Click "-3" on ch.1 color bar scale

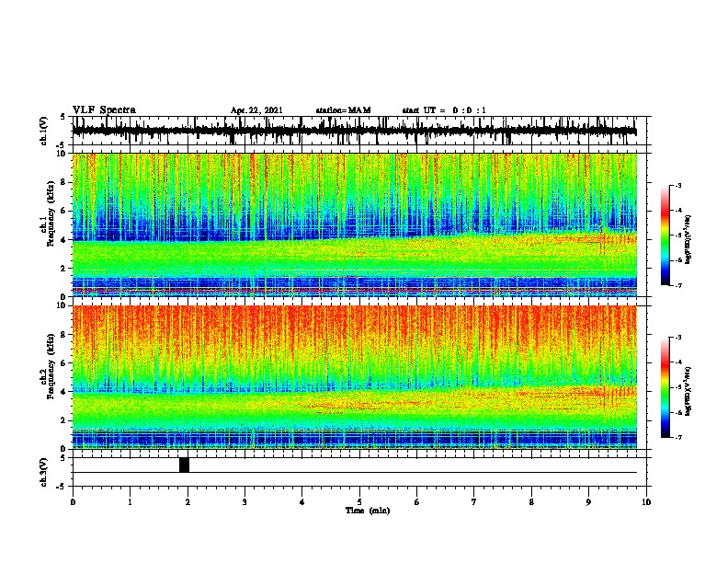(678, 185)
